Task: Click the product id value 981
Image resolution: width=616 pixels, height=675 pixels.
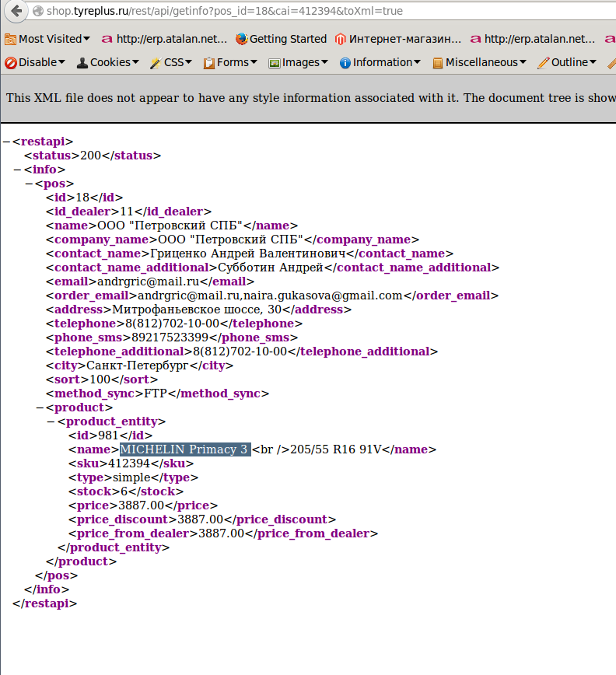Action: (x=108, y=435)
